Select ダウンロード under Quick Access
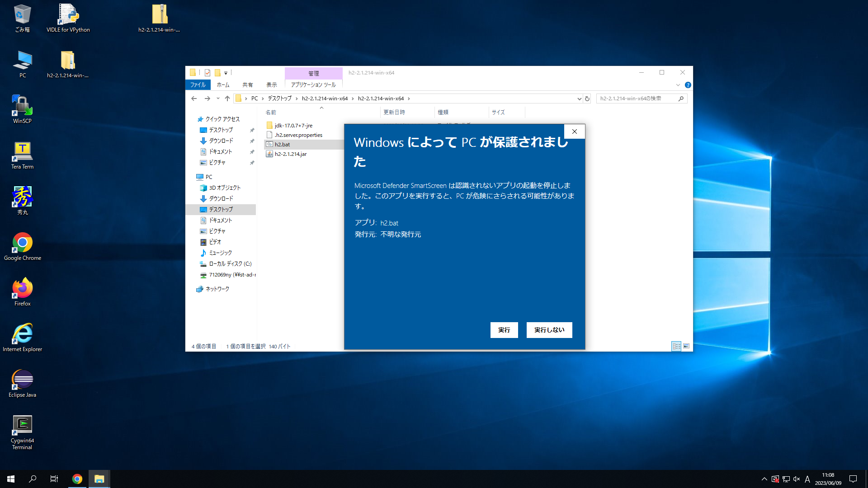 pyautogui.click(x=221, y=141)
